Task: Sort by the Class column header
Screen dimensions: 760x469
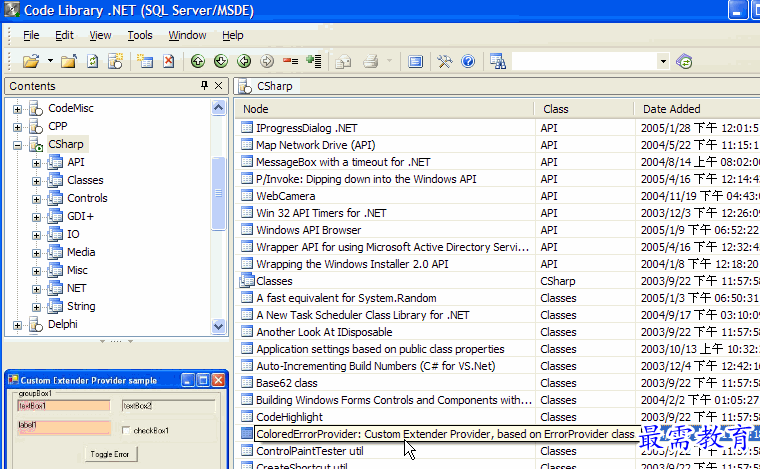Action: pyautogui.click(x=585, y=109)
